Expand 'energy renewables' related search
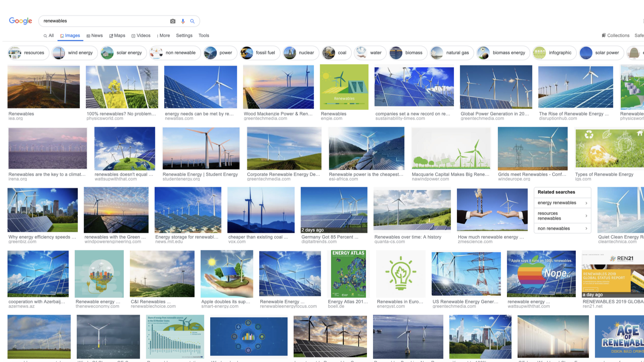644x362 pixels. pyautogui.click(x=562, y=203)
